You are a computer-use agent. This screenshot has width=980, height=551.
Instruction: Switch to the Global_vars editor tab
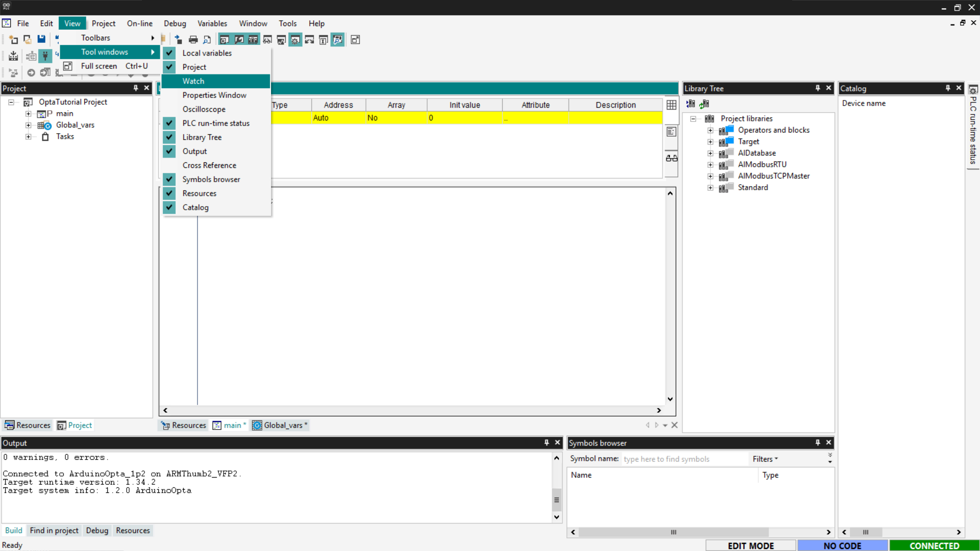[281, 425]
